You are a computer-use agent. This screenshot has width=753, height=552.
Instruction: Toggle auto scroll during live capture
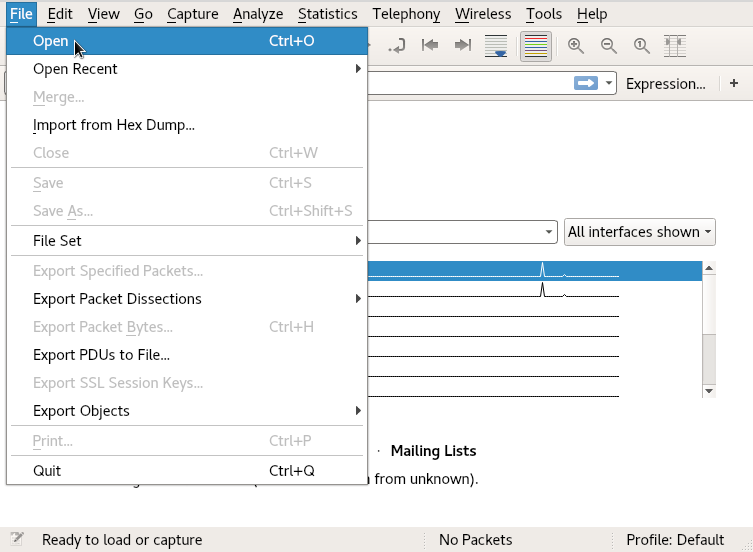click(496, 46)
